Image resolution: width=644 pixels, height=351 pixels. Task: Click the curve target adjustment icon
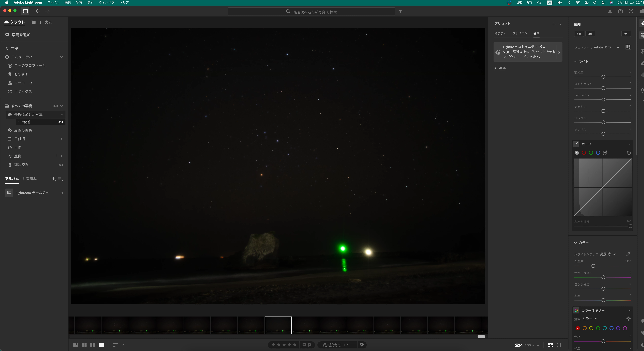tap(629, 153)
